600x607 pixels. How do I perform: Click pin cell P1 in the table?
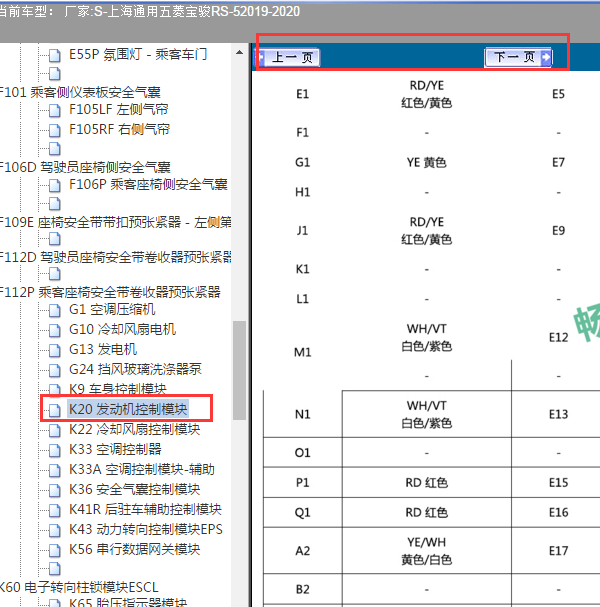[x=302, y=482]
